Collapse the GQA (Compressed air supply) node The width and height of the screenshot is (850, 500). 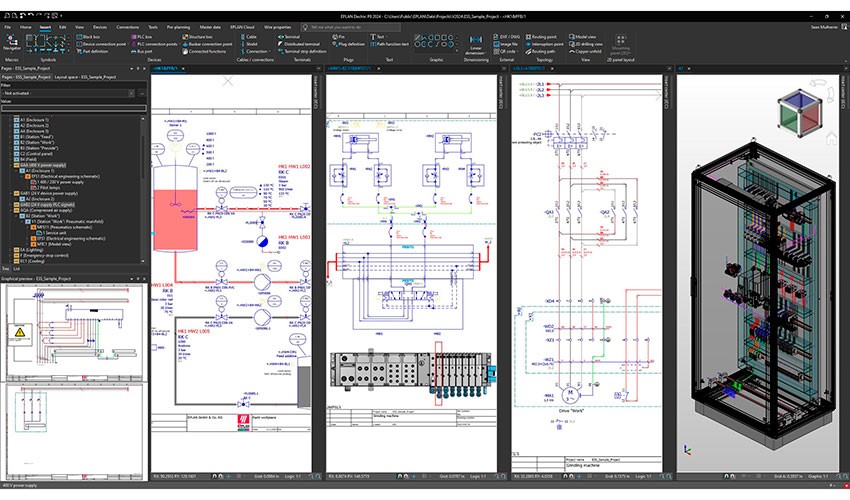coord(10,210)
